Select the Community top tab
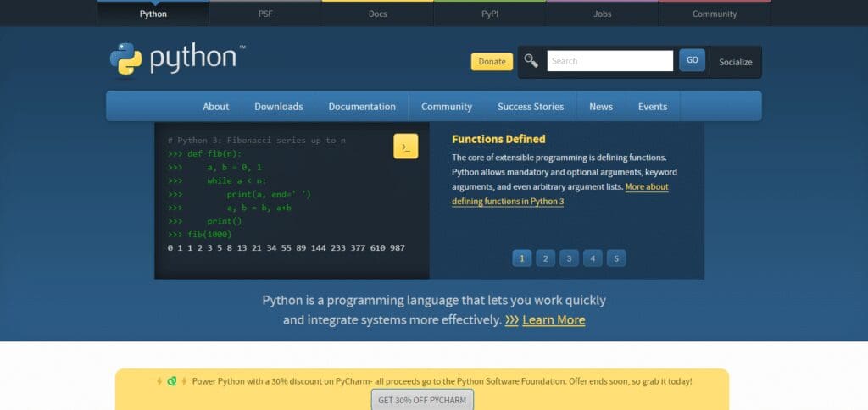Image resolution: width=868 pixels, height=410 pixels. [x=715, y=14]
